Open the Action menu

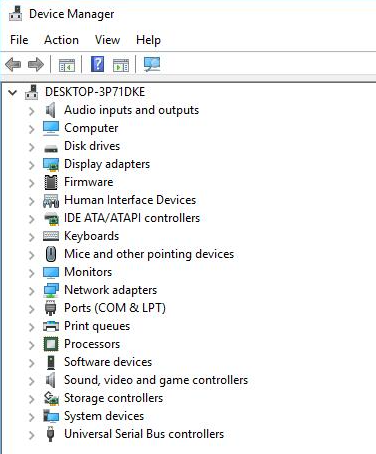[61, 40]
